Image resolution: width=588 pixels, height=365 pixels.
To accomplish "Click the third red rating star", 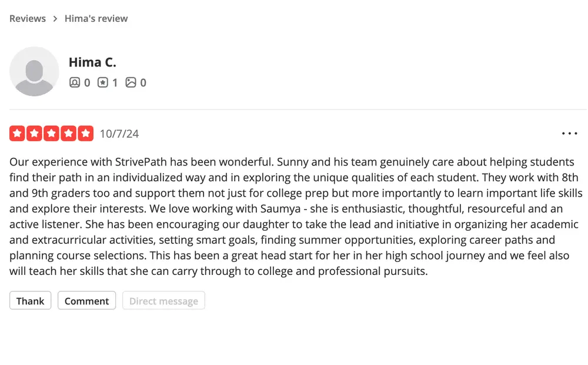I will click(51, 133).
